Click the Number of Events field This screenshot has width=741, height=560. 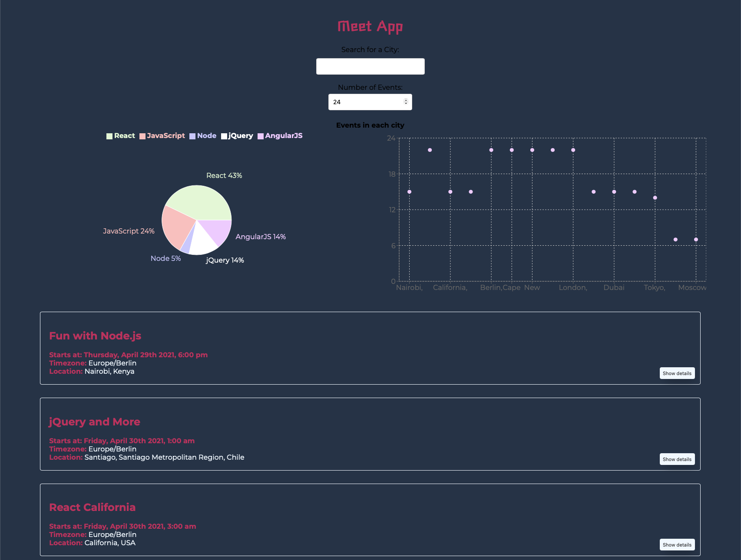pyautogui.click(x=366, y=102)
